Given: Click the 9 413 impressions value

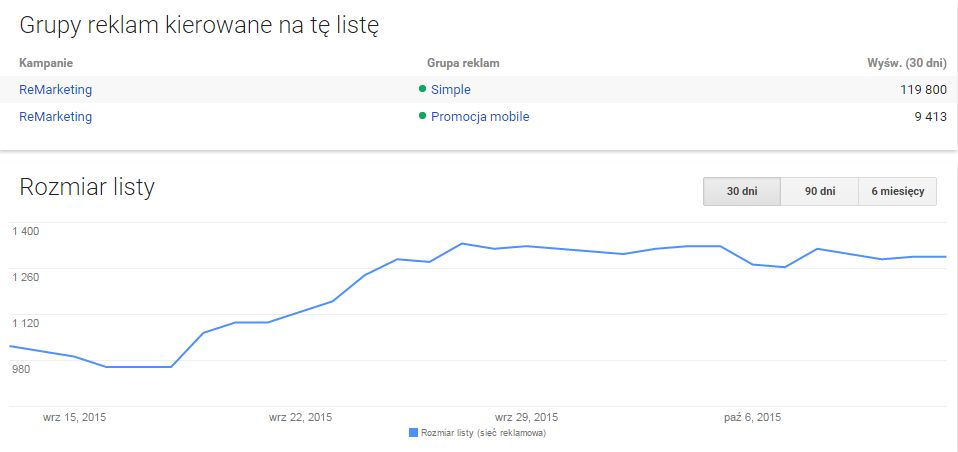Looking at the screenshot, I should pyautogui.click(x=929, y=117).
